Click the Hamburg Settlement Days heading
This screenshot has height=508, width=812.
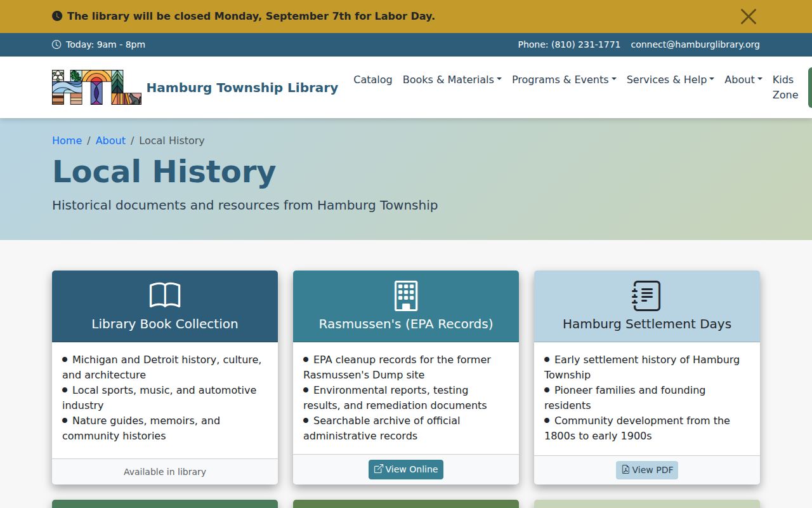pos(647,324)
